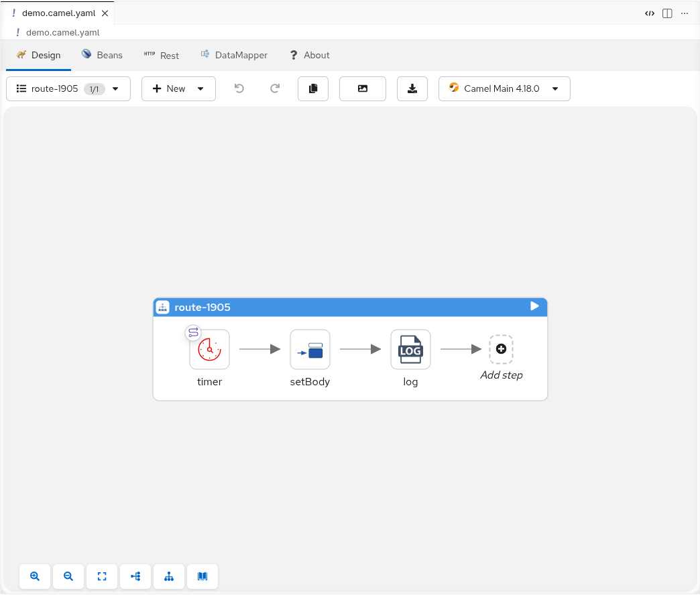Viewport: 700px width, 595px height.
Task: Open the Camel Main 4.18.0 runtime selector
Action: click(504, 88)
